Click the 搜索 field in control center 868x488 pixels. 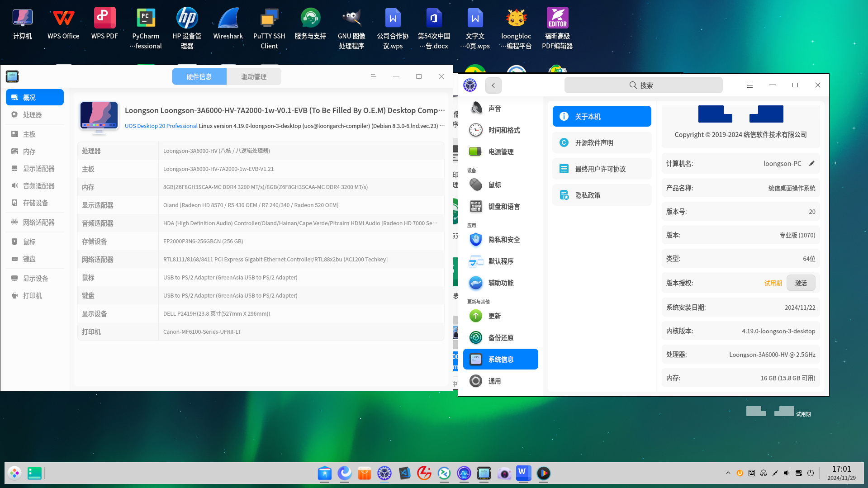coord(643,85)
